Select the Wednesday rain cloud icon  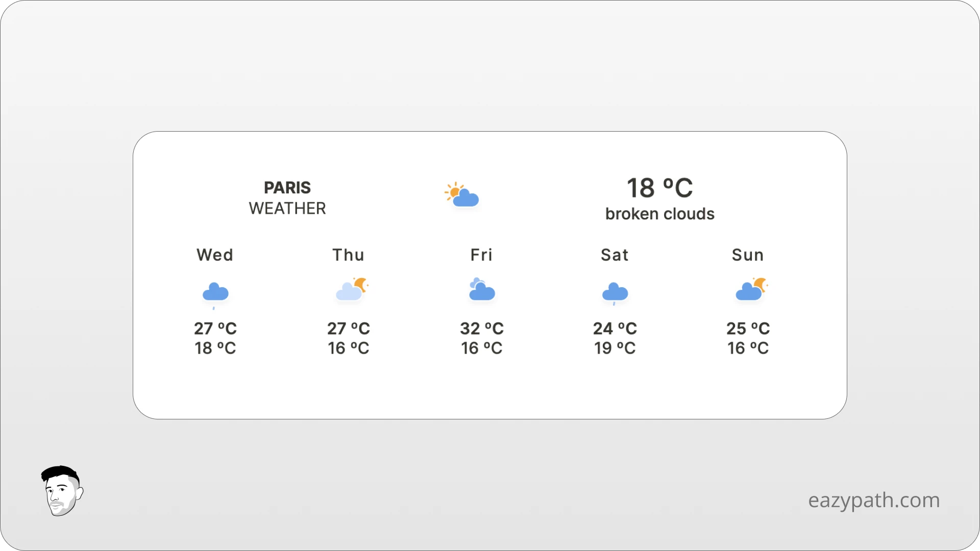215,292
